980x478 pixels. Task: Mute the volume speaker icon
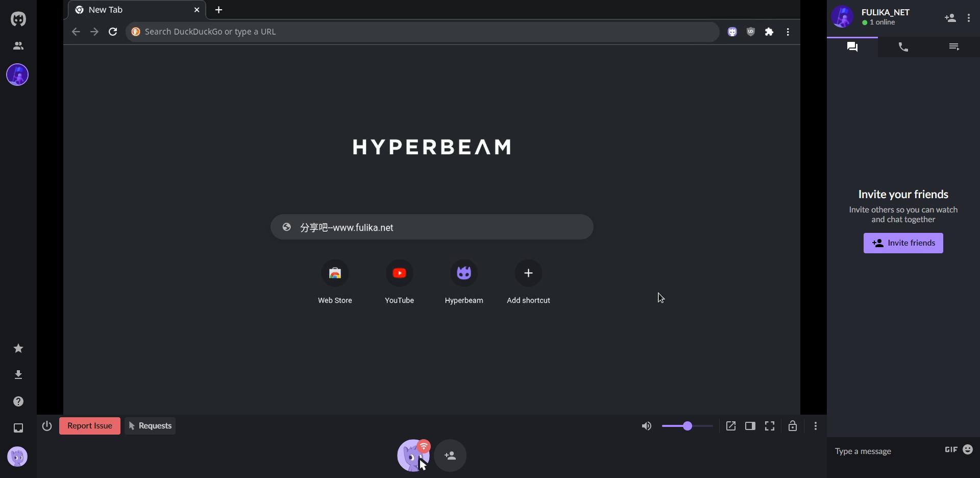[647, 426]
